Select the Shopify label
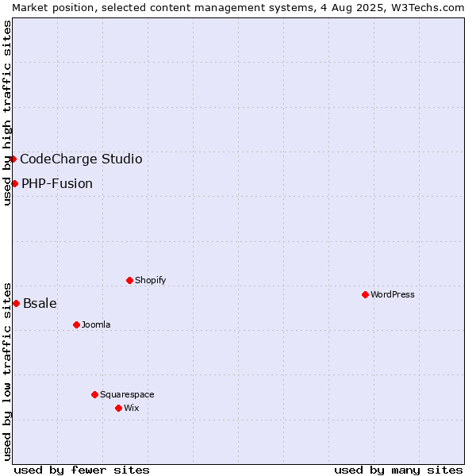 151,280
